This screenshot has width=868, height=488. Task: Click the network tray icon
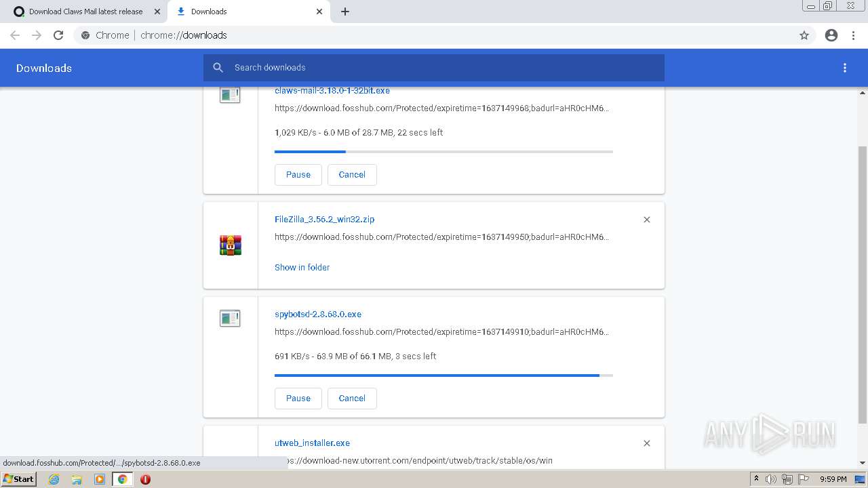tap(787, 479)
